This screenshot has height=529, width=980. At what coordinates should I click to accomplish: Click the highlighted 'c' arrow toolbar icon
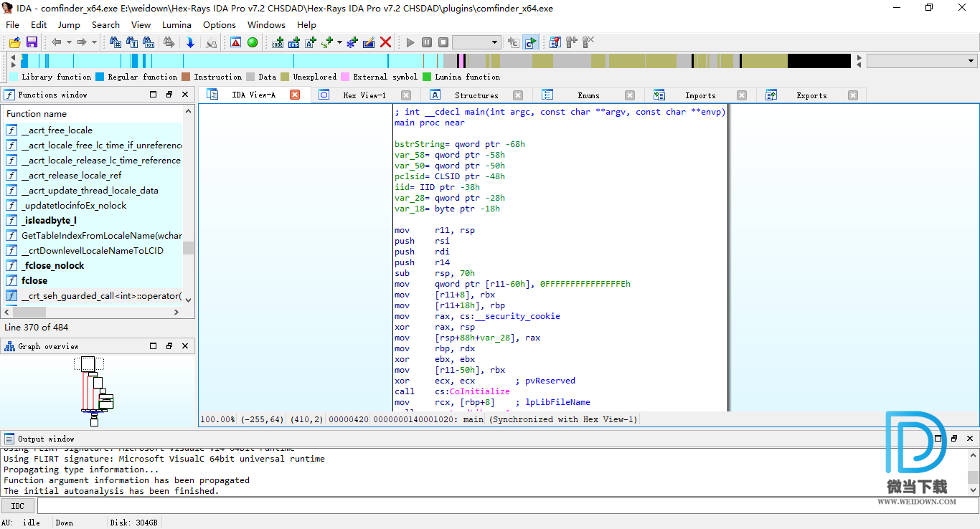530,42
